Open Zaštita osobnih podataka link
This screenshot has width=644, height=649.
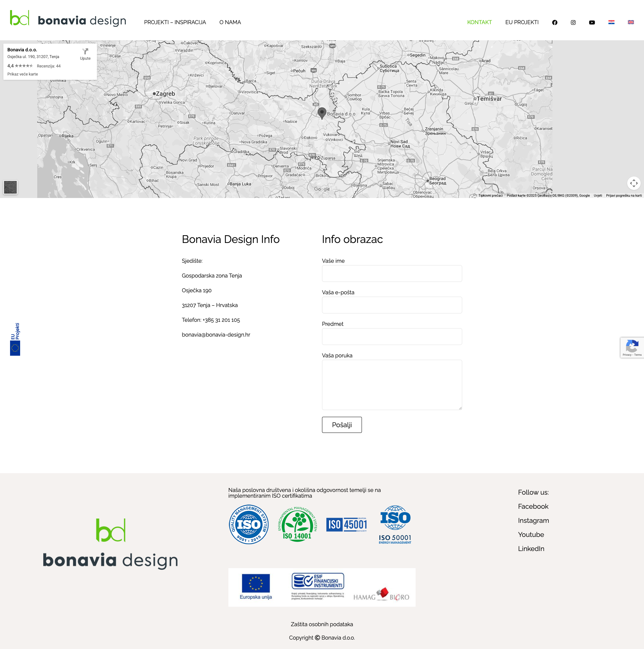321,624
